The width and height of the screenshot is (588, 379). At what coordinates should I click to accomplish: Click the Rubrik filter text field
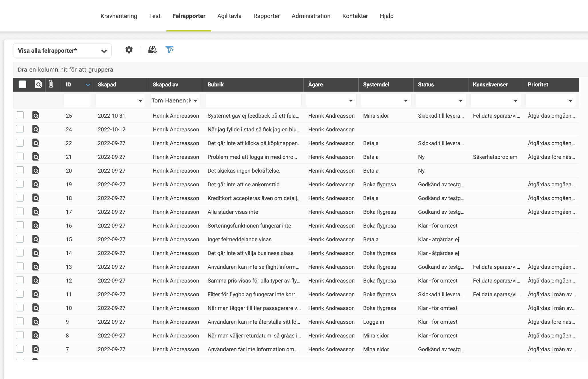(253, 100)
